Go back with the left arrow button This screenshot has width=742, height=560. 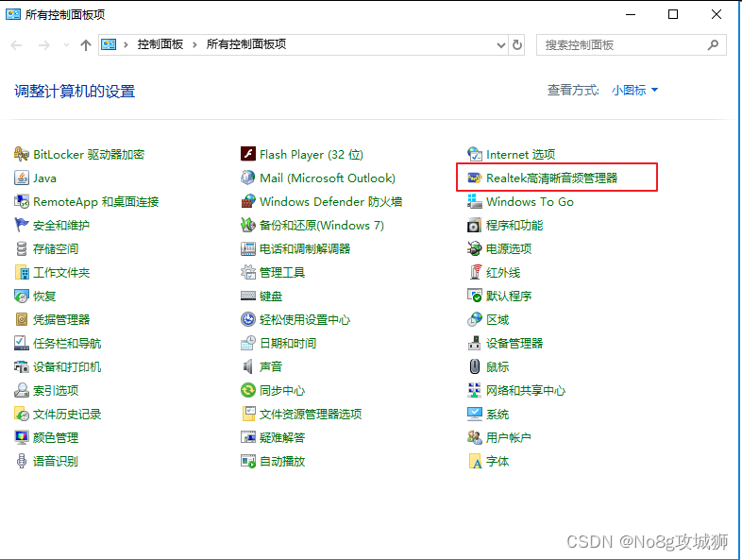17,45
